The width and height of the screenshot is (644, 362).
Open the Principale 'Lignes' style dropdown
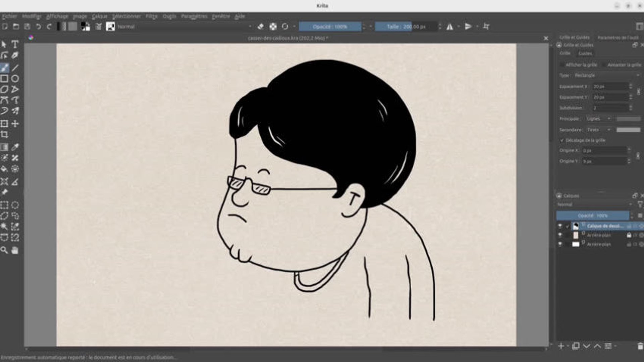tap(599, 119)
